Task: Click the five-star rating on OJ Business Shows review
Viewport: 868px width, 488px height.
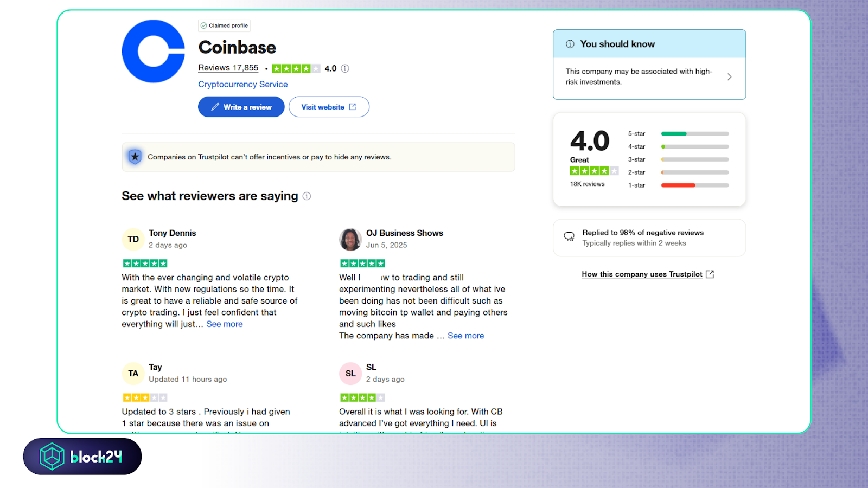Action: click(362, 264)
